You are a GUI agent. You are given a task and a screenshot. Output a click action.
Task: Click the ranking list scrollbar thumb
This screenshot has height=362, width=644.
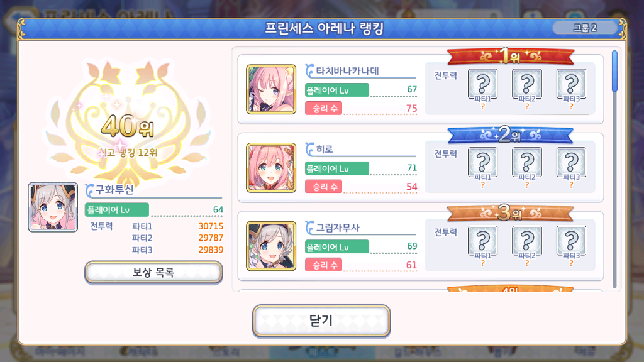(x=614, y=72)
